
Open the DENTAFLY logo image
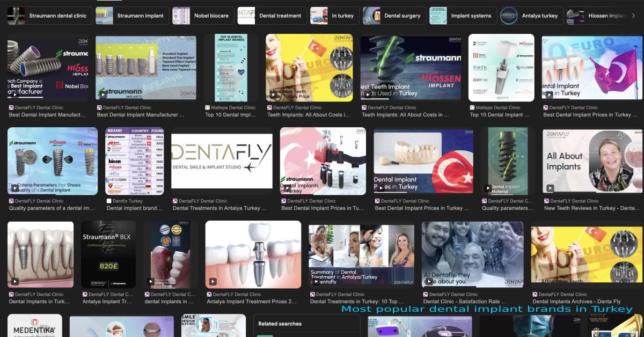click(x=222, y=160)
